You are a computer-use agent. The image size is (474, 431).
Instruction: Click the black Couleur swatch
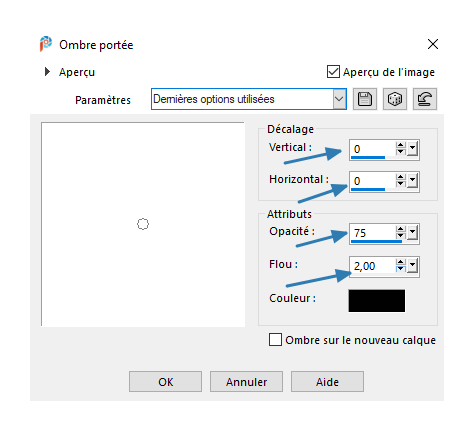[x=377, y=301]
